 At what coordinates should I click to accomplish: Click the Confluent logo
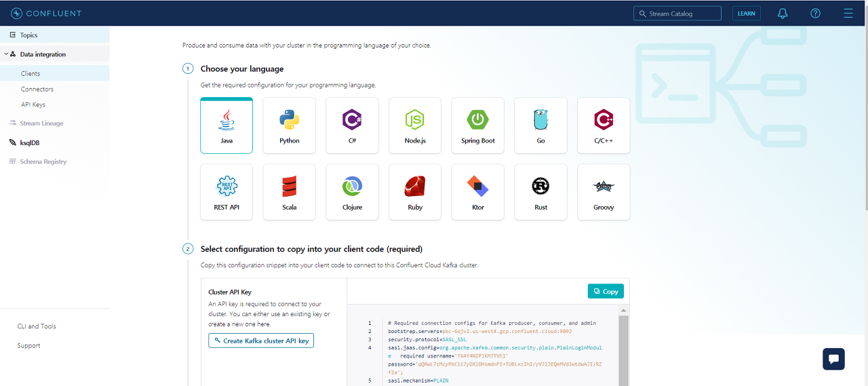(47, 13)
